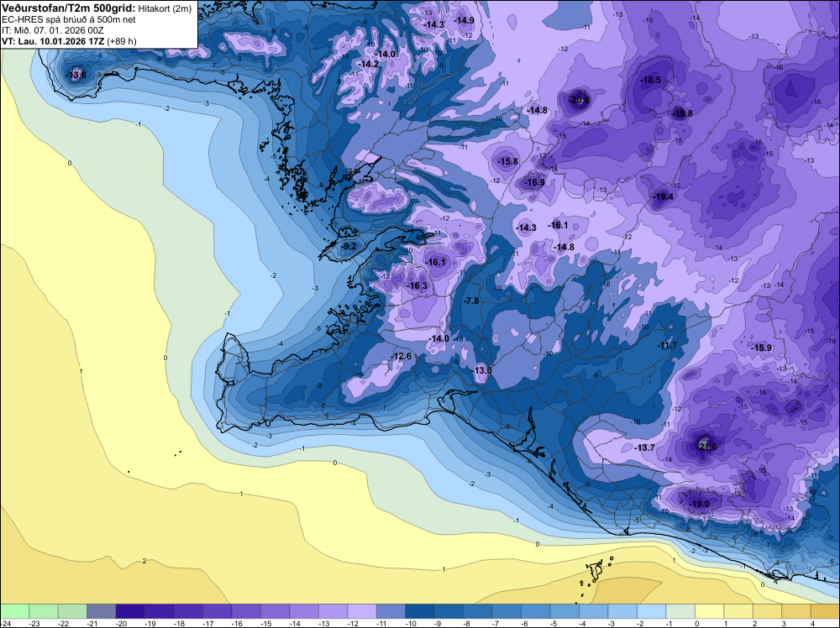Click the -15.8 temperature label

tap(507, 161)
